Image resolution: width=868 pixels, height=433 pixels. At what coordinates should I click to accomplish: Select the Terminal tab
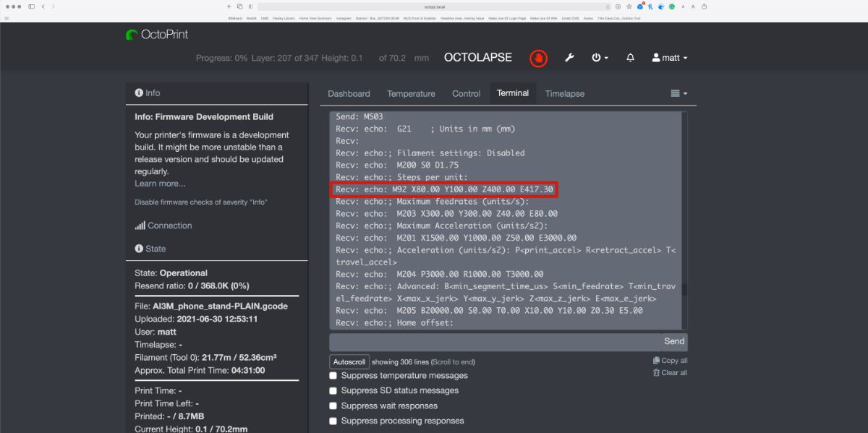(x=513, y=93)
